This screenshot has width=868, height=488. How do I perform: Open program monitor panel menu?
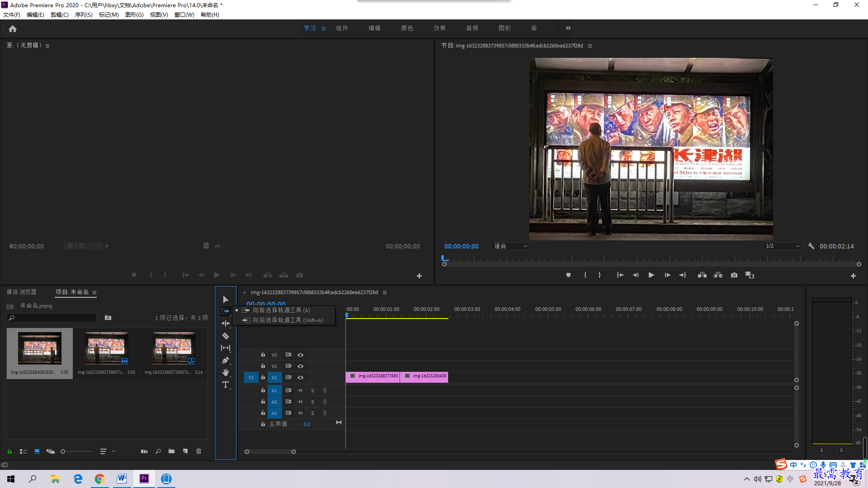coord(590,46)
